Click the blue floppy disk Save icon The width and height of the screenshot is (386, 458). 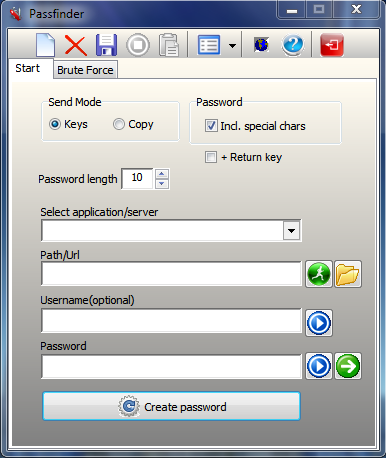[x=106, y=45]
